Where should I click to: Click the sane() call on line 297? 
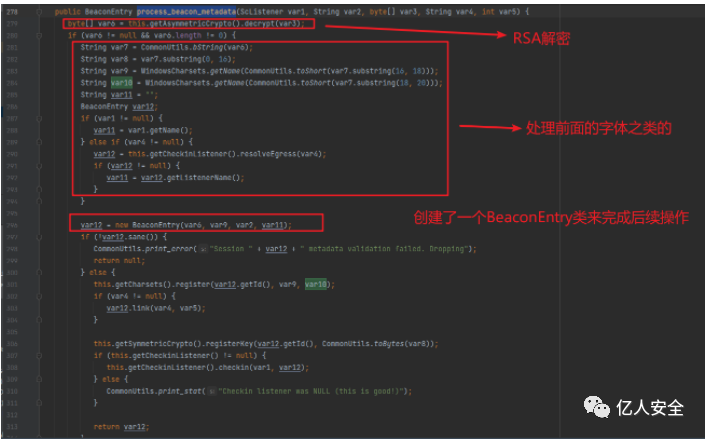[145, 237]
